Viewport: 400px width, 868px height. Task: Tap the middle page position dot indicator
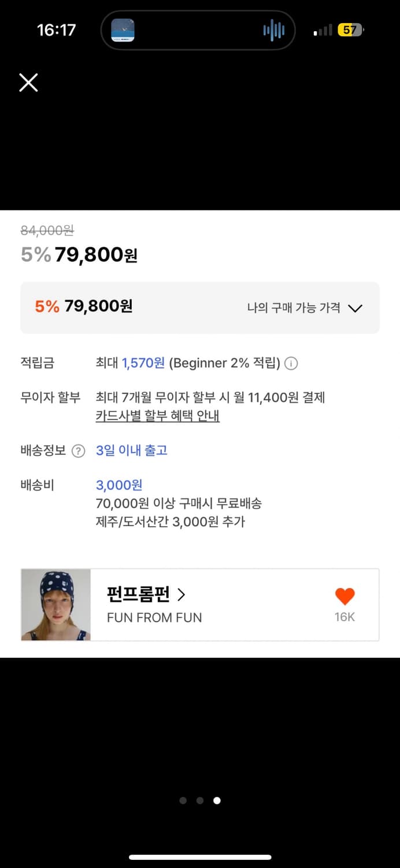tap(200, 800)
